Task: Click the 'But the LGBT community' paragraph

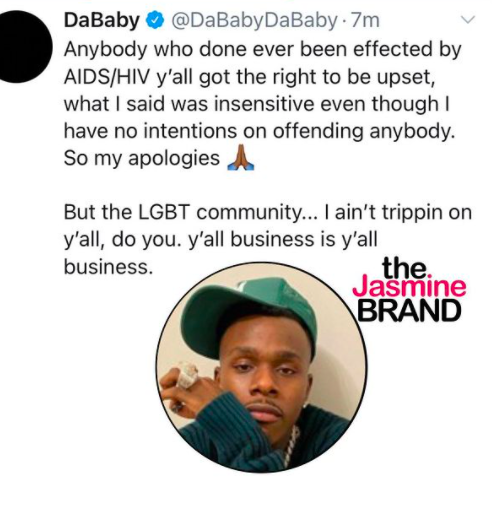Action: click(x=267, y=239)
